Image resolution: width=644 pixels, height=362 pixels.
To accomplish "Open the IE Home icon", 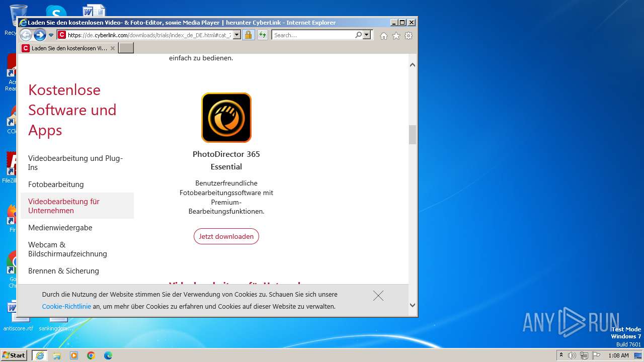I will click(384, 36).
